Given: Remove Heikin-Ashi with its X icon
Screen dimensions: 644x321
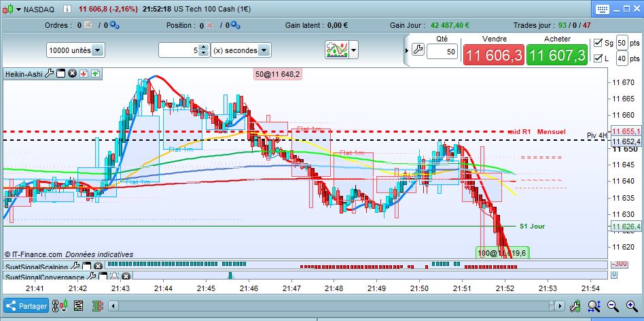Looking at the screenshot, I should (x=72, y=74).
